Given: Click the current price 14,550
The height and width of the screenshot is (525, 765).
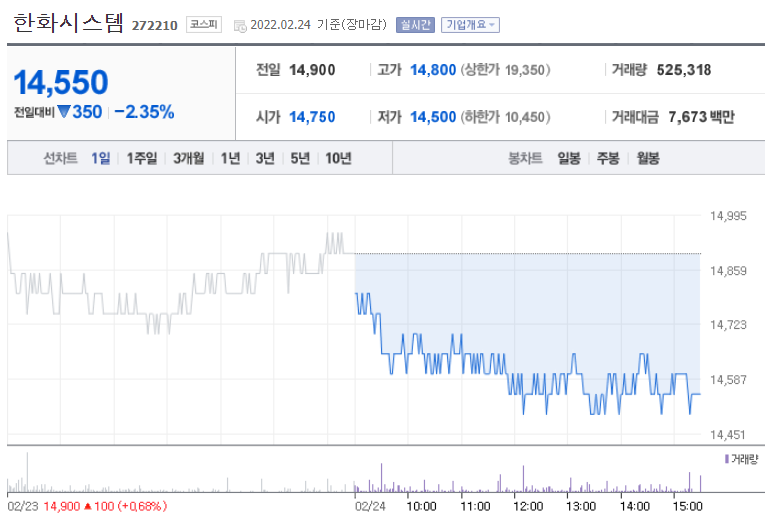Looking at the screenshot, I should [x=61, y=82].
